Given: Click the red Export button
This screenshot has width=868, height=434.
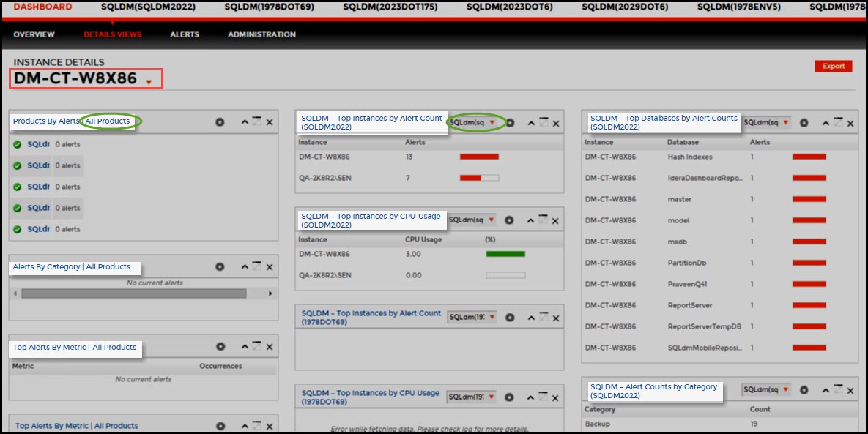Looking at the screenshot, I should (833, 66).
